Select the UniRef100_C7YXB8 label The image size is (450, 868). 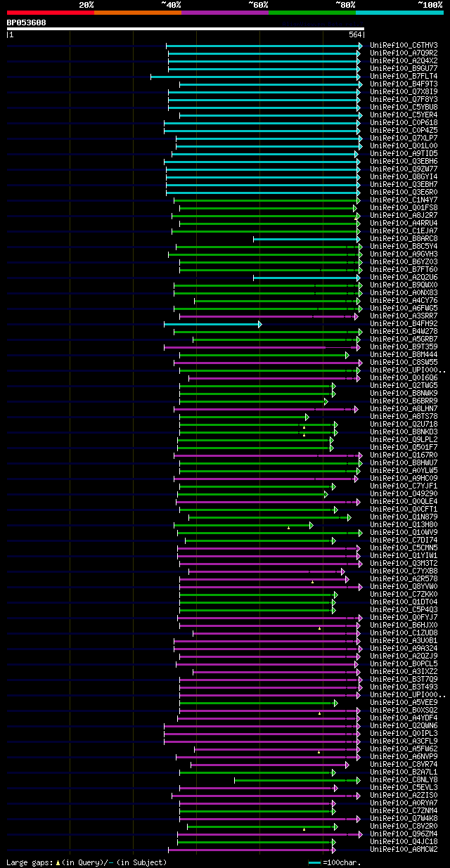pyautogui.click(x=404, y=571)
